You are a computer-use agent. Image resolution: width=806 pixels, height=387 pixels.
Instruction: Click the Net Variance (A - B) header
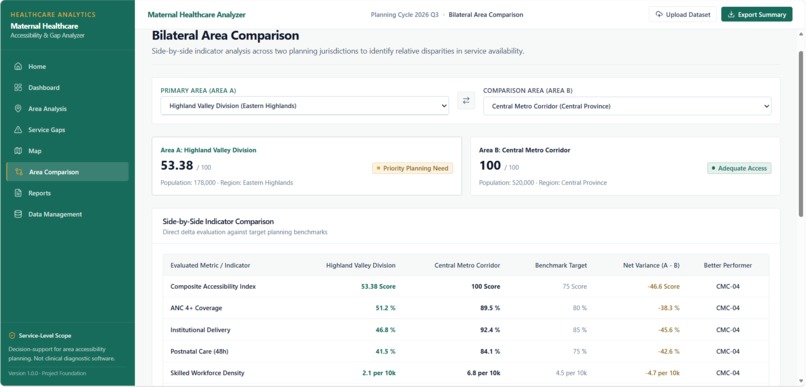651,265
